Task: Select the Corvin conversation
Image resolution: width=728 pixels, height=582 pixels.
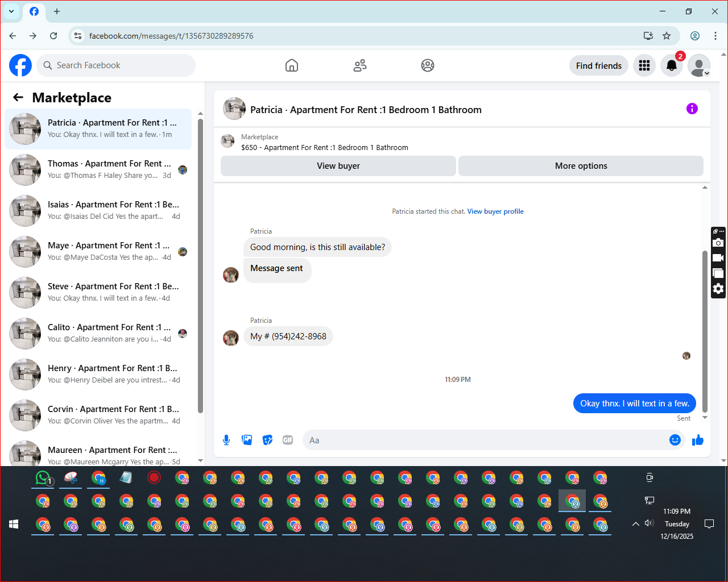Action: point(98,415)
